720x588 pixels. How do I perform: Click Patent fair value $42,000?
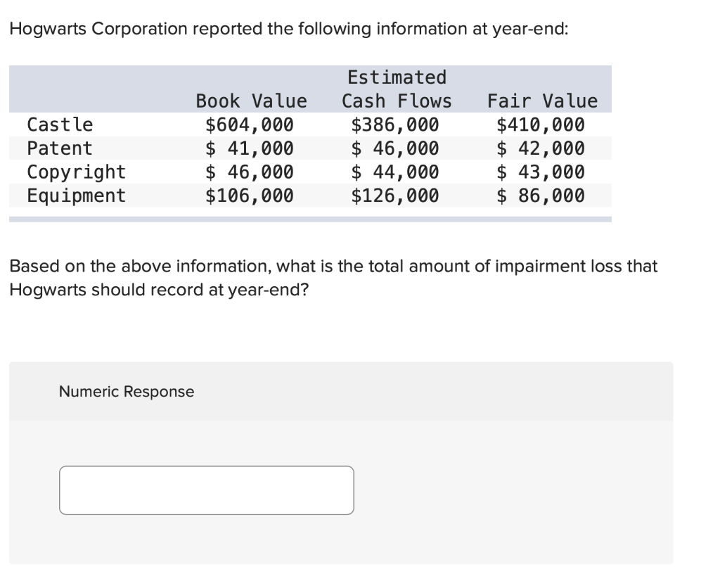[541, 148]
